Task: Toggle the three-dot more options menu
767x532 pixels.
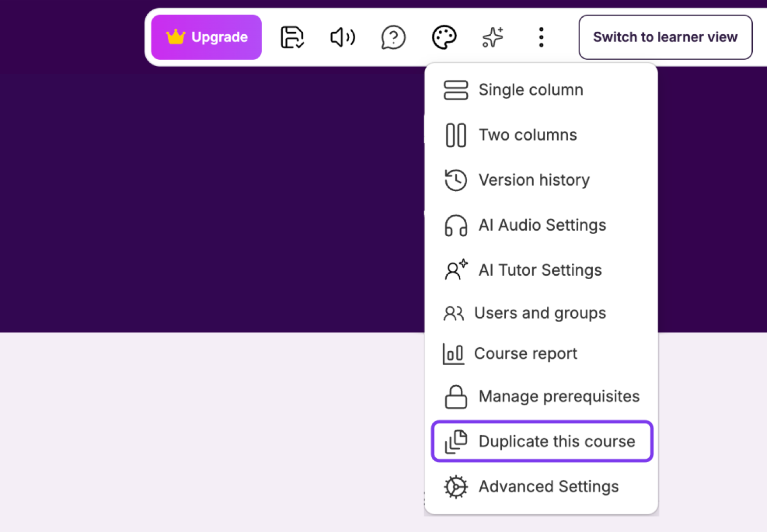Action: click(541, 37)
